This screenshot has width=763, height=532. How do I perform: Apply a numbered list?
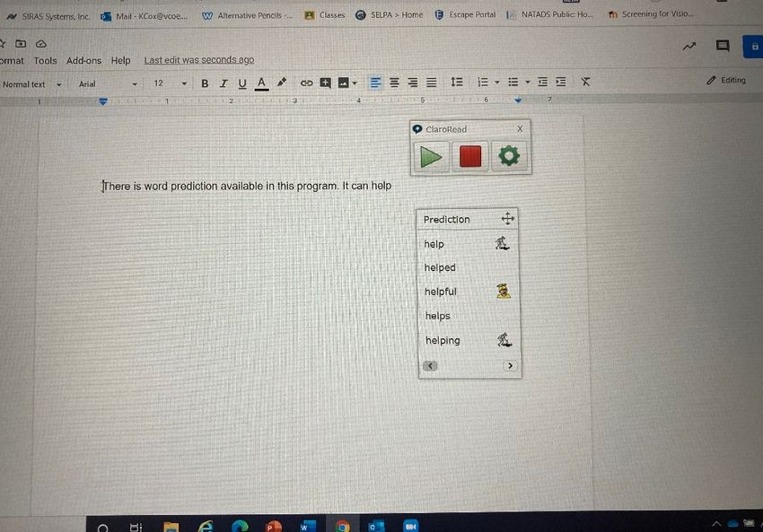coord(483,83)
